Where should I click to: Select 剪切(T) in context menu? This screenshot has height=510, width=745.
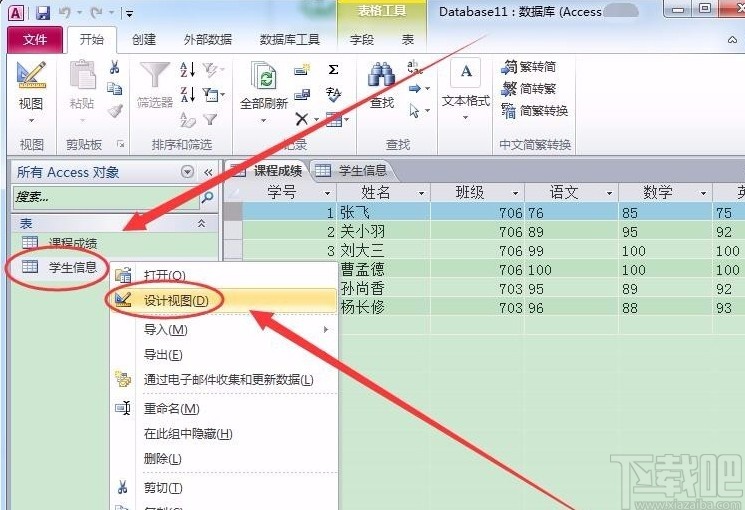(x=222, y=488)
